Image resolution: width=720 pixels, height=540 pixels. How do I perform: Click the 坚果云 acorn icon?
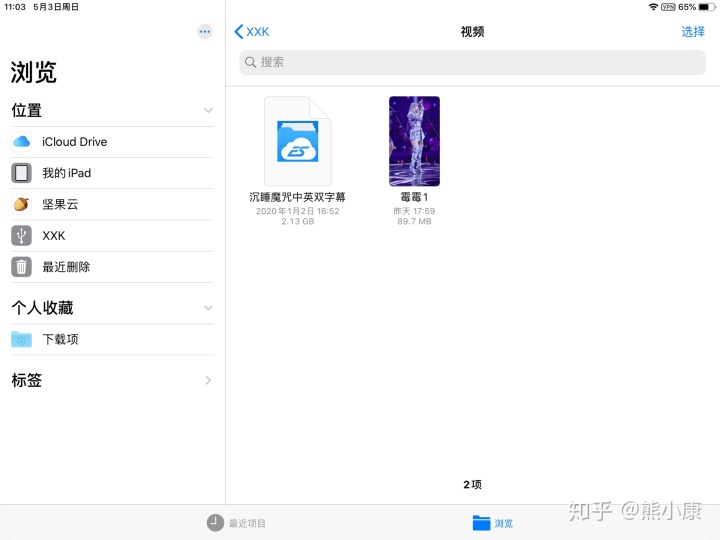[x=21, y=204]
